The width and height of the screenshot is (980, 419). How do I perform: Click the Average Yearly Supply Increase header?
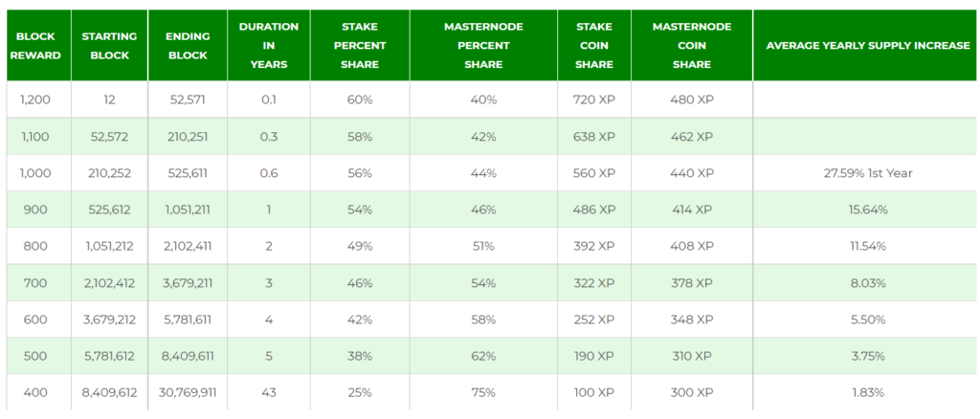[x=868, y=46]
